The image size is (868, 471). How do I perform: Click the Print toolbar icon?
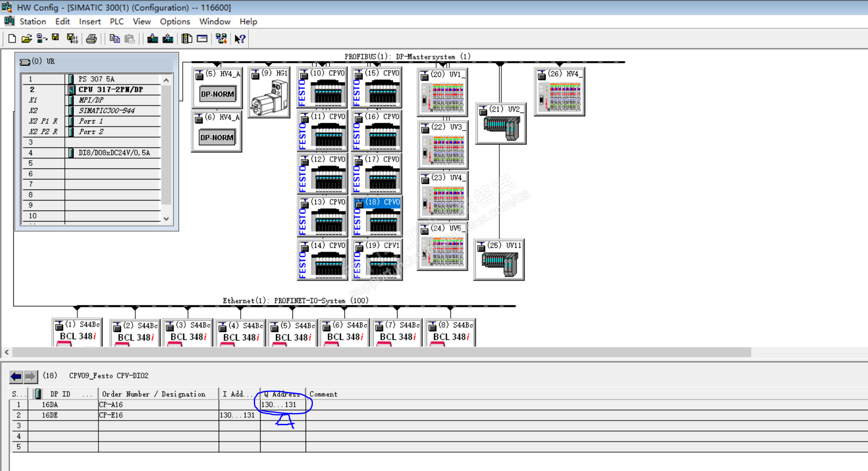click(92, 38)
